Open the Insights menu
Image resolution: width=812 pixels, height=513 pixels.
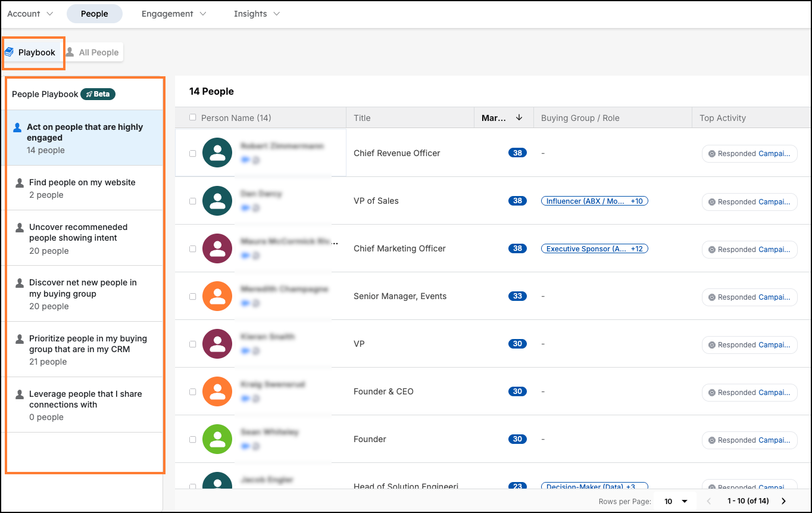coord(257,14)
